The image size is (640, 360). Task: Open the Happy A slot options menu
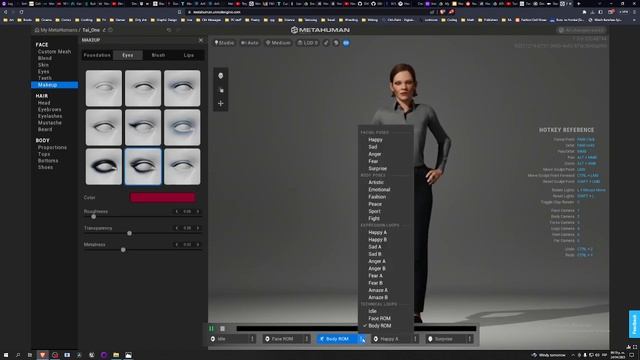click(416, 339)
